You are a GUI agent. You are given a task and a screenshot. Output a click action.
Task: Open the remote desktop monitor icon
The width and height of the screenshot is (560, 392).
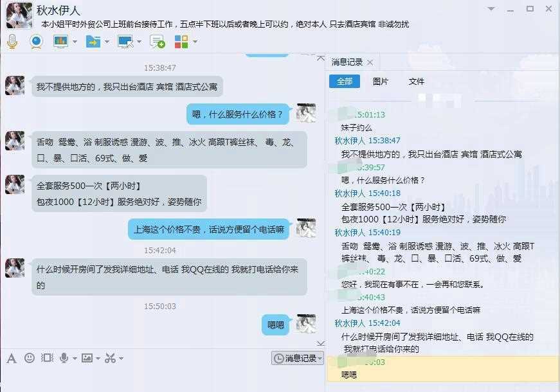coord(125,41)
